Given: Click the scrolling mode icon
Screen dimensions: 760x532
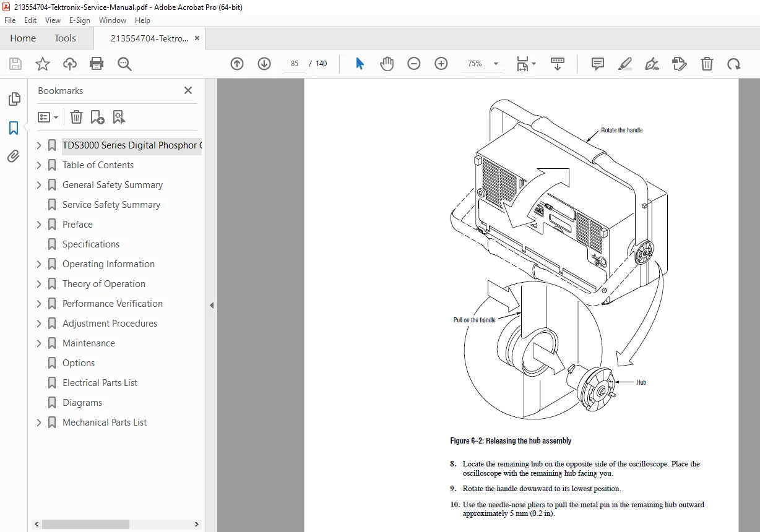Looking at the screenshot, I should pyautogui.click(x=558, y=64).
